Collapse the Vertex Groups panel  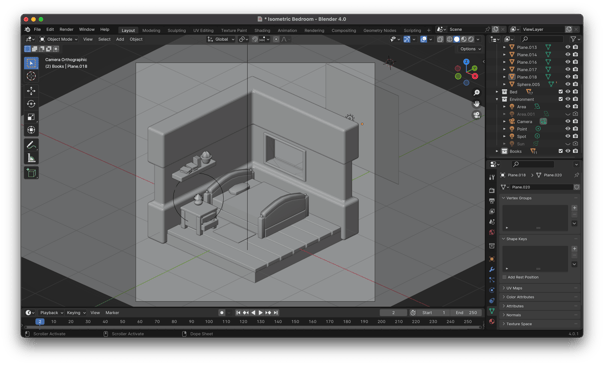[x=540, y=198]
